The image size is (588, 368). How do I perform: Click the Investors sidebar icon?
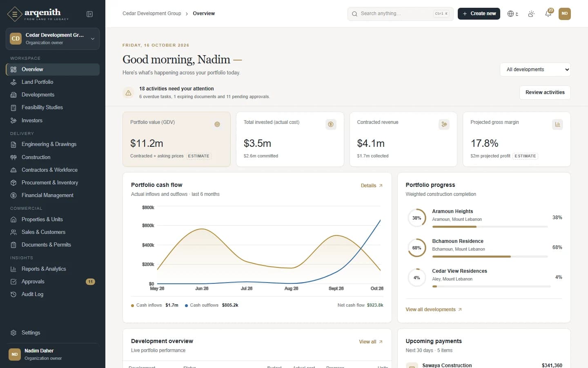point(13,121)
